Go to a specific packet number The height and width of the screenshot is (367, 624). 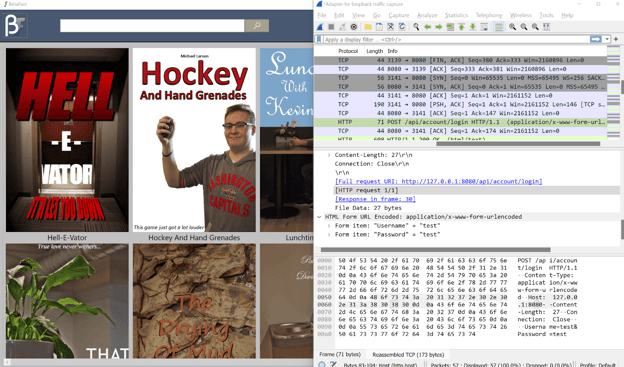450,27
